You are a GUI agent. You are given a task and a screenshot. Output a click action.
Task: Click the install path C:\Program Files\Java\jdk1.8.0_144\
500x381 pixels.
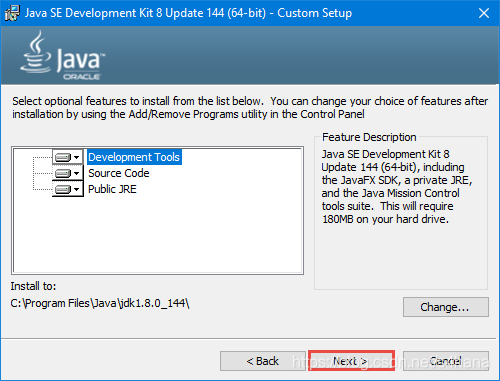point(100,303)
